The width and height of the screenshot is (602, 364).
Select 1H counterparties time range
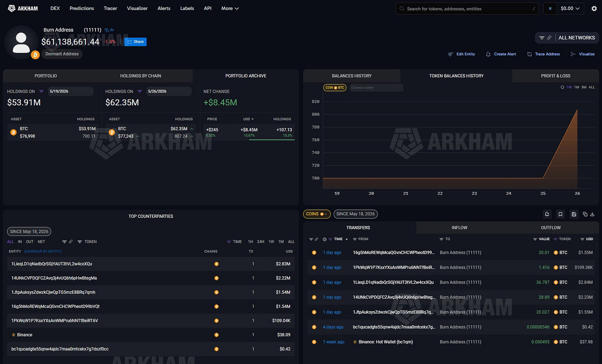pyautogui.click(x=250, y=242)
